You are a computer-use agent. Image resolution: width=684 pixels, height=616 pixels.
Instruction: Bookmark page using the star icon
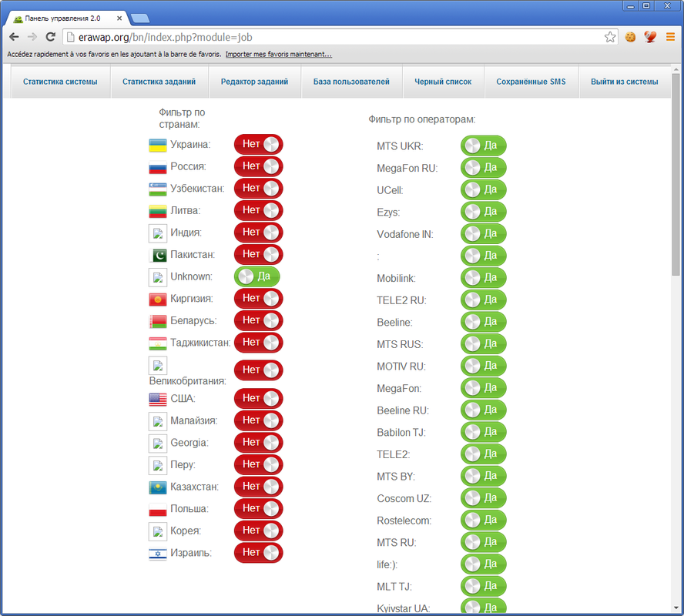click(610, 37)
